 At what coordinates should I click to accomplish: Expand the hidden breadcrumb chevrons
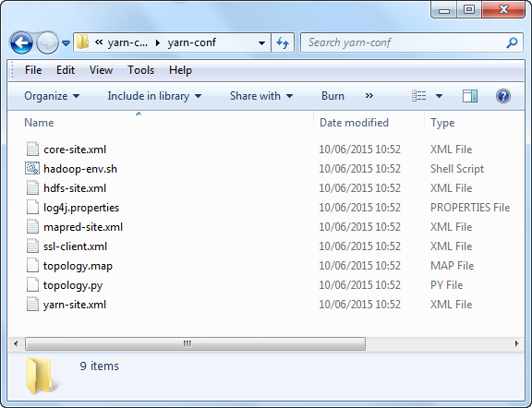[x=99, y=42]
